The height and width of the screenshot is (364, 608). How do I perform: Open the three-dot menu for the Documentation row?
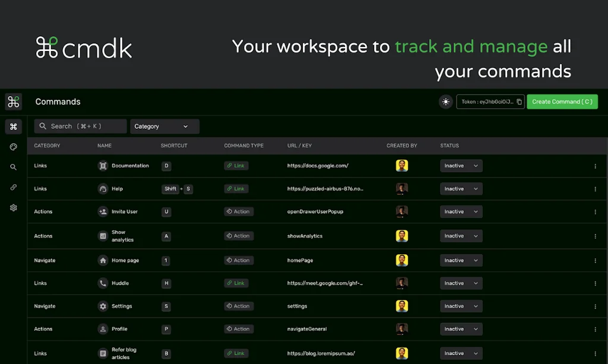coord(596,166)
